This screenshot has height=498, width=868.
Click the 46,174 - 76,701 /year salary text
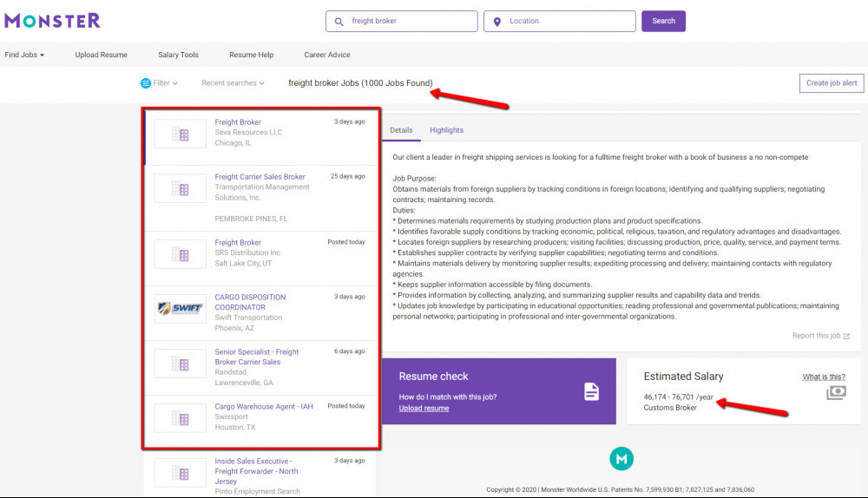pos(678,397)
